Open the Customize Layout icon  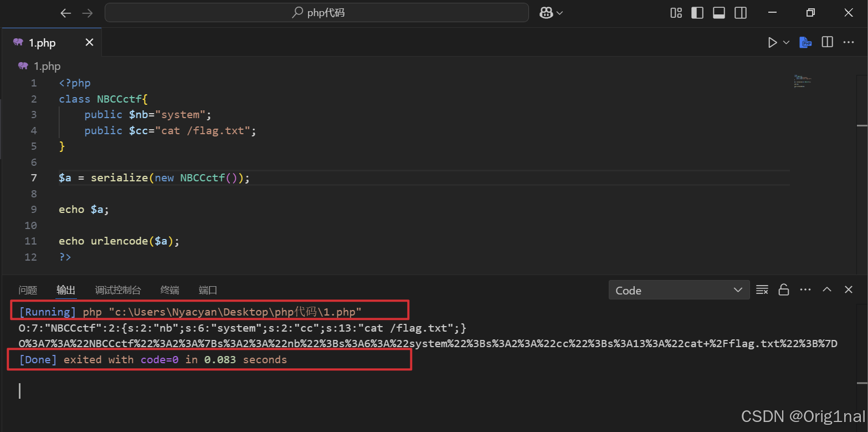[x=676, y=13]
